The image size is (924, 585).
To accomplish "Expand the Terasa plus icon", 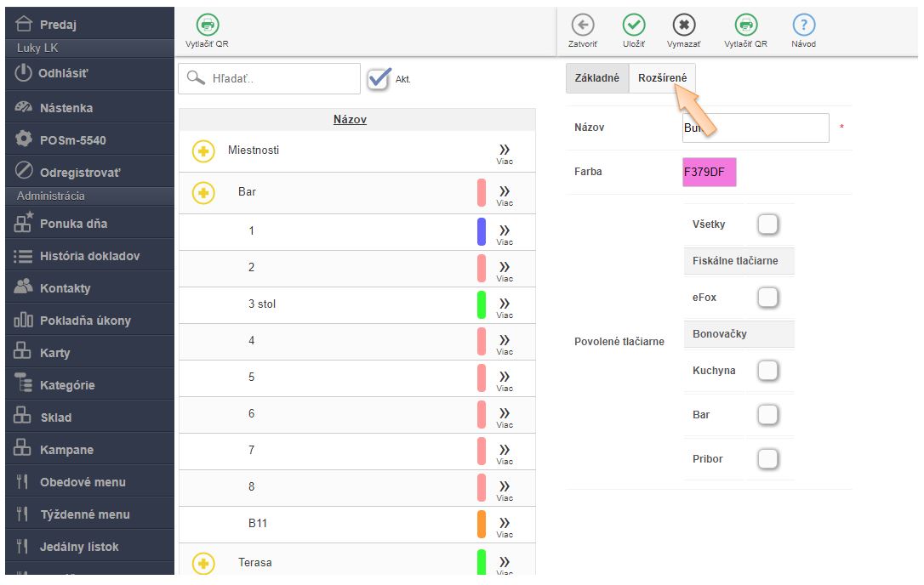I will pos(203,563).
